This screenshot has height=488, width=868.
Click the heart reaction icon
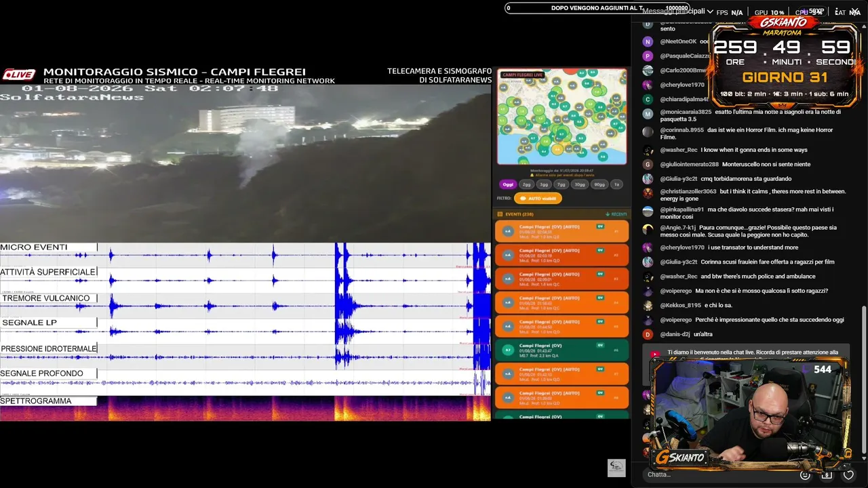click(849, 474)
